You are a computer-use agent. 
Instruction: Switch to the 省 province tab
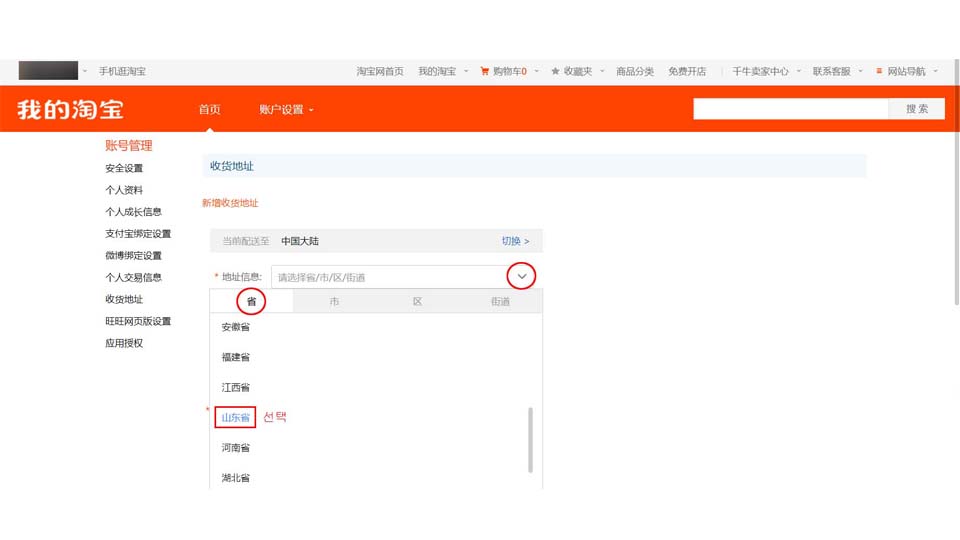[x=251, y=301]
